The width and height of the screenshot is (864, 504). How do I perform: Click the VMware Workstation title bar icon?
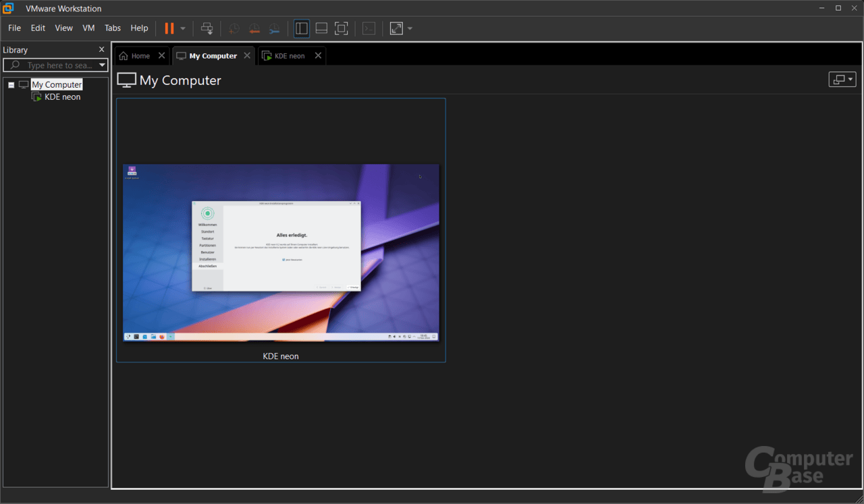[x=8, y=8]
